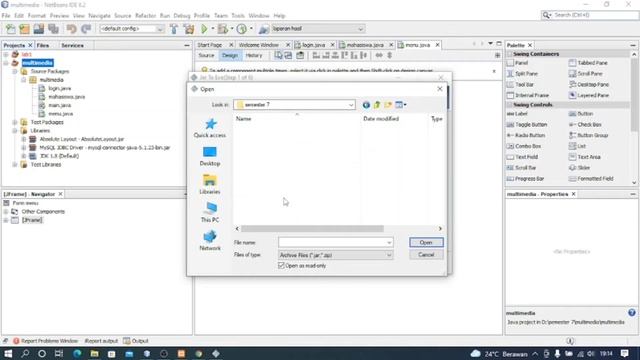Viewport: 640px width, 360px height.
Task: Click the Output button in status bar
Action: [136, 341]
